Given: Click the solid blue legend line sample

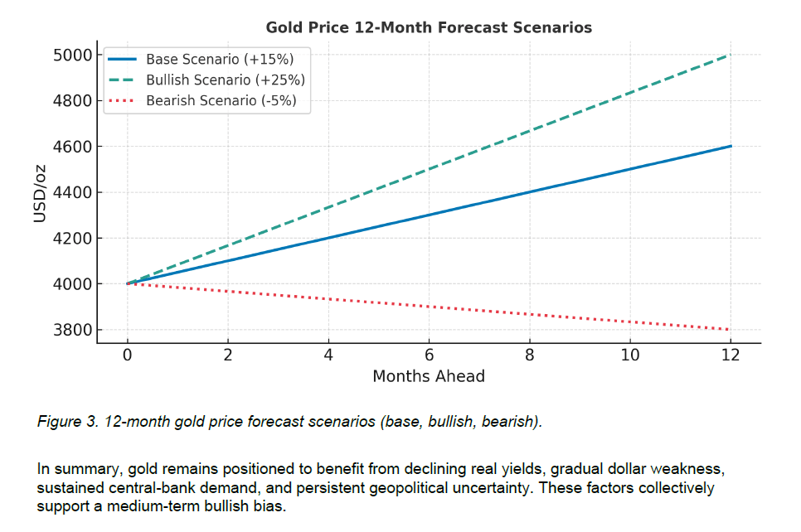Looking at the screenshot, I should pos(122,59).
